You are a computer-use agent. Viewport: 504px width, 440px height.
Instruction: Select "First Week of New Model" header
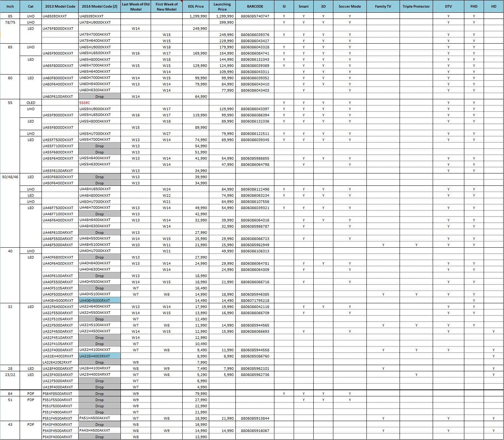point(167,7)
